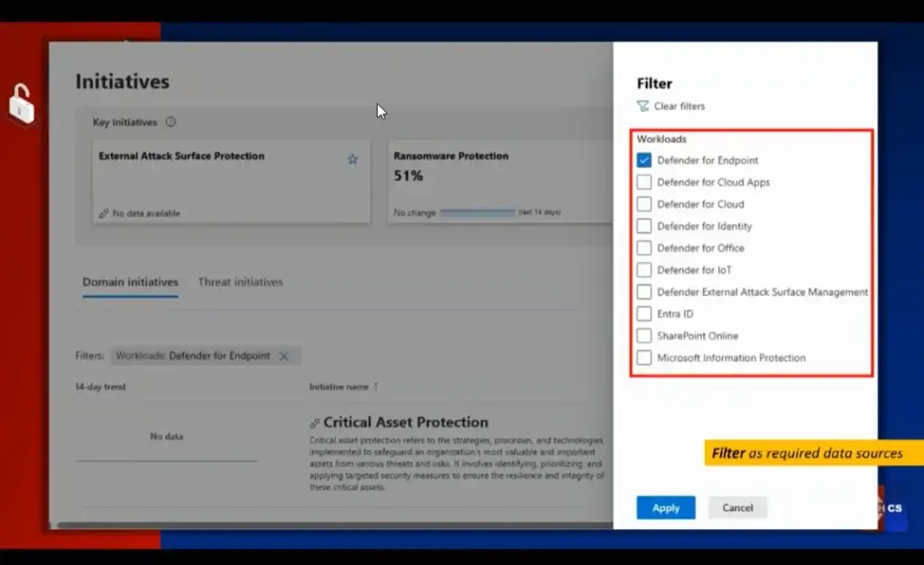Cancel the filter panel

(x=737, y=508)
